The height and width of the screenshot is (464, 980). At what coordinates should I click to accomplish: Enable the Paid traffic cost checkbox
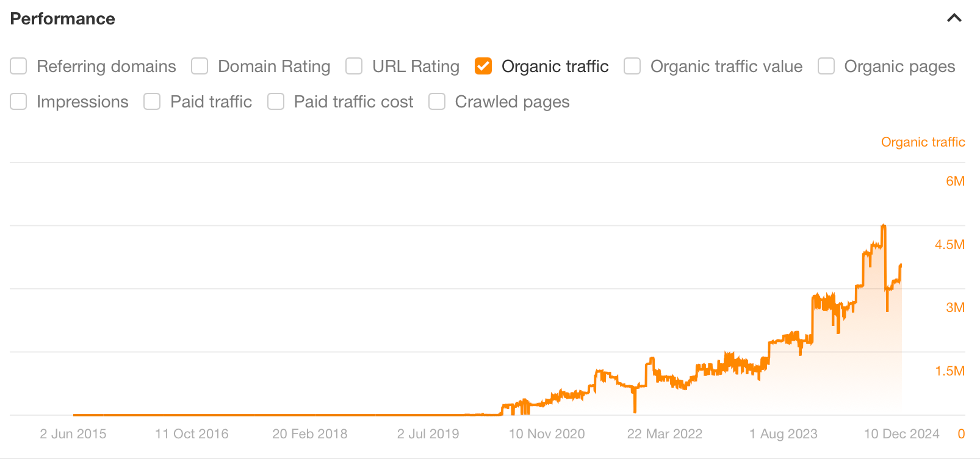click(276, 101)
